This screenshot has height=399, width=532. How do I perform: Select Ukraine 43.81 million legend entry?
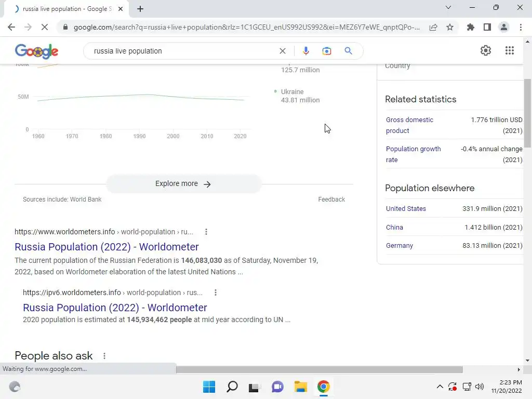click(297, 96)
